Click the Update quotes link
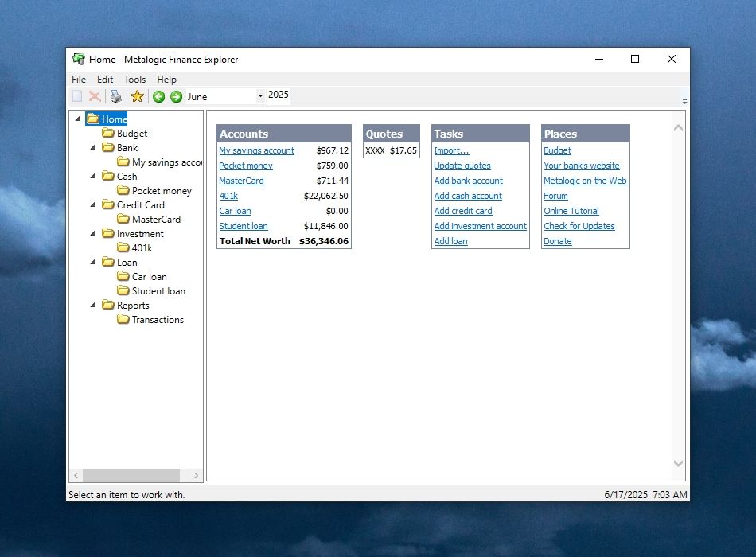The image size is (756, 557). tap(462, 166)
